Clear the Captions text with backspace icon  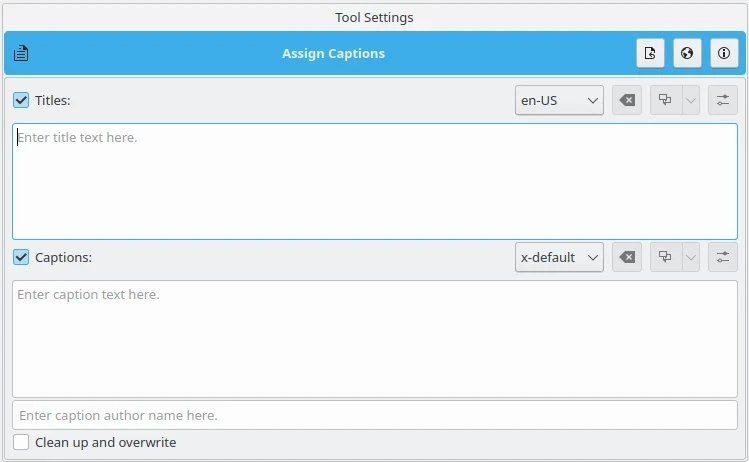[627, 257]
